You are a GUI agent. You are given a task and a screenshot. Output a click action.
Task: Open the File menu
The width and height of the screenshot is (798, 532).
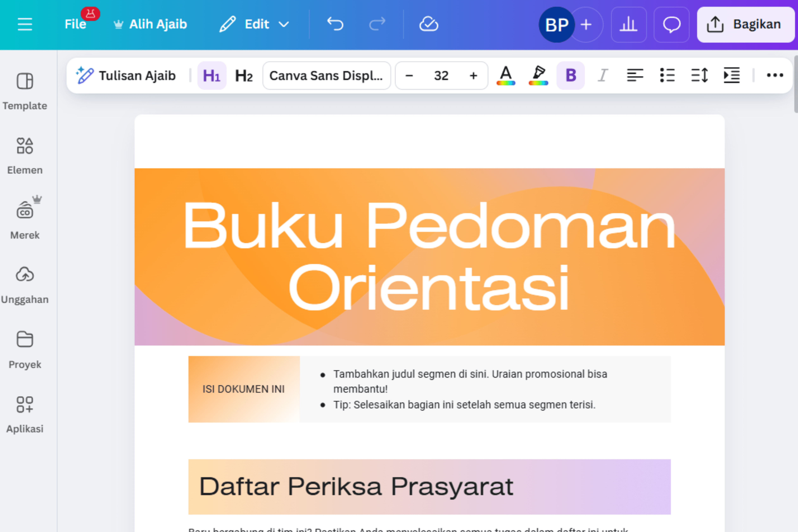75,24
